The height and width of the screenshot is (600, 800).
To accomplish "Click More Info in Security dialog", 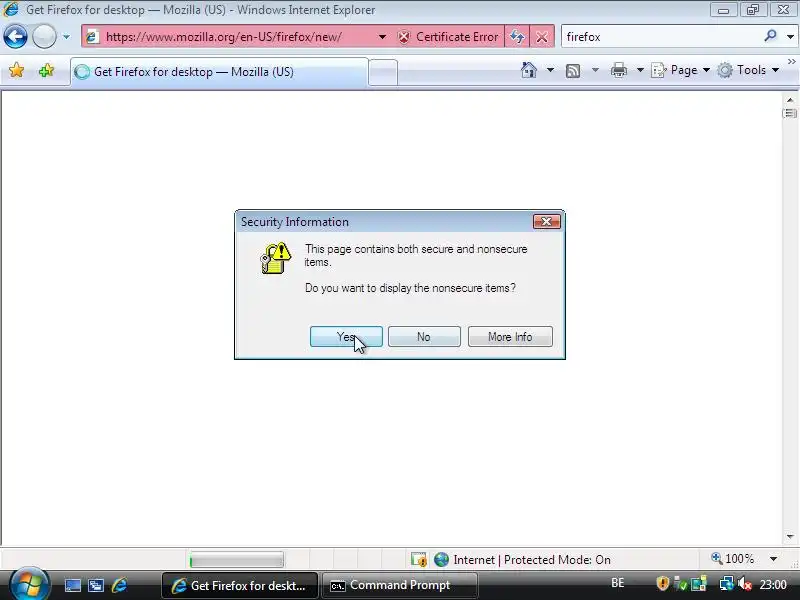I will pyautogui.click(x=510, y=337).
